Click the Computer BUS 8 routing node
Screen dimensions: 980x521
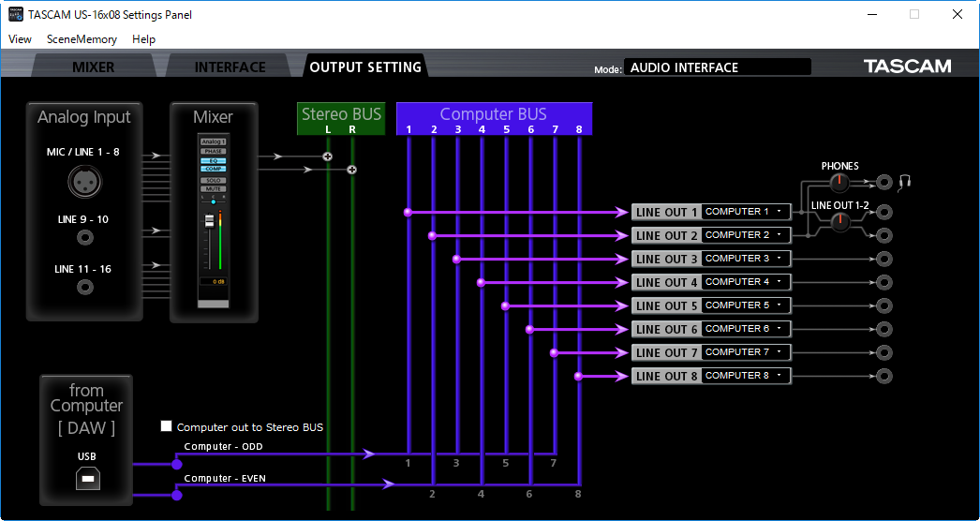tap(578, 376)
